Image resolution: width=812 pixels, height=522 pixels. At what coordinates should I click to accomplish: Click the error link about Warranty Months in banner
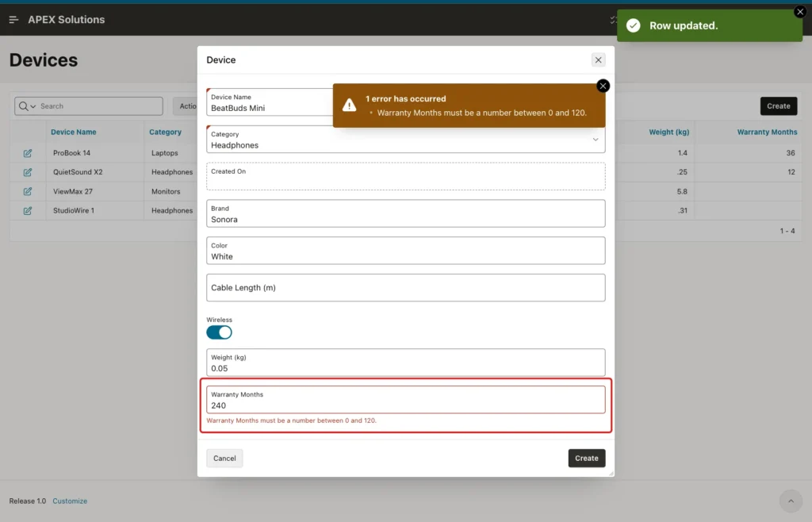click(x=481, y=113)
